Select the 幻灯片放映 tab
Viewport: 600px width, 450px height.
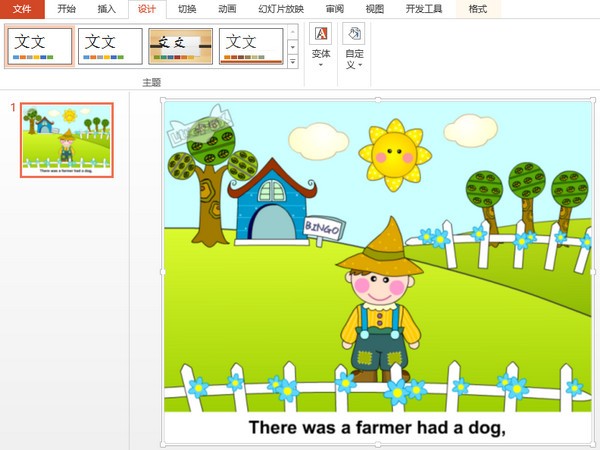click(x=281, y=9)
